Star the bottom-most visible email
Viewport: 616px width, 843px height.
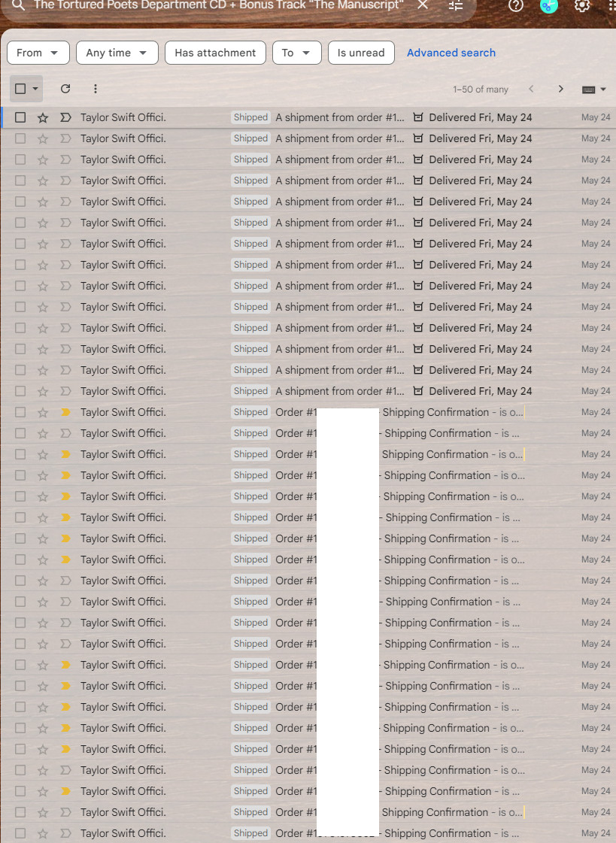pos(43,833)
